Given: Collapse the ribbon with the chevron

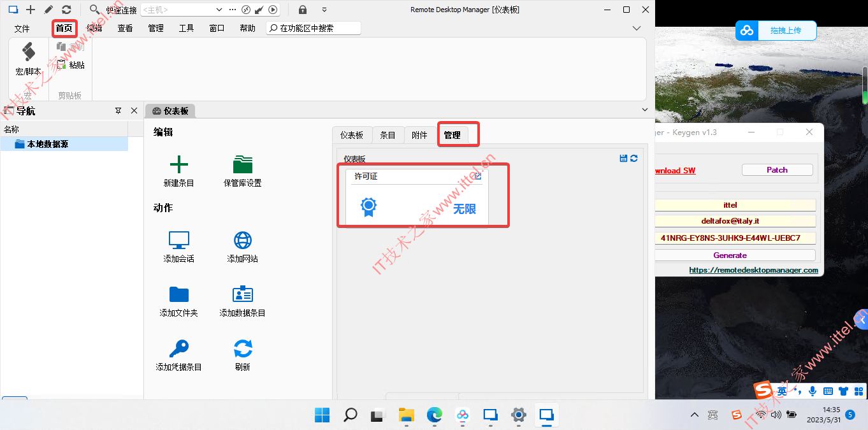Looking at the screenshot, I should click(636, 28).
